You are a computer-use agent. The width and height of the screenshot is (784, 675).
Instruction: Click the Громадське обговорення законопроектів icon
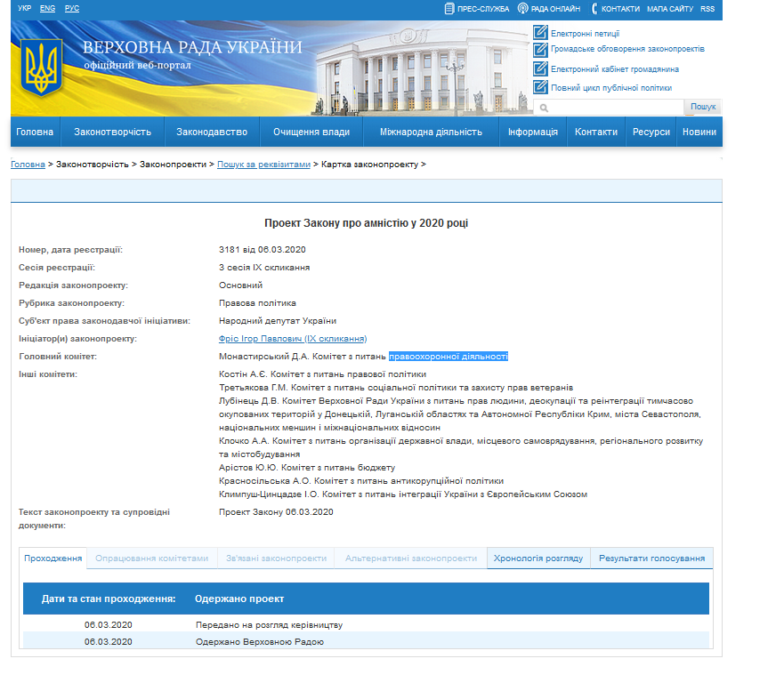[x=539, y=50]
